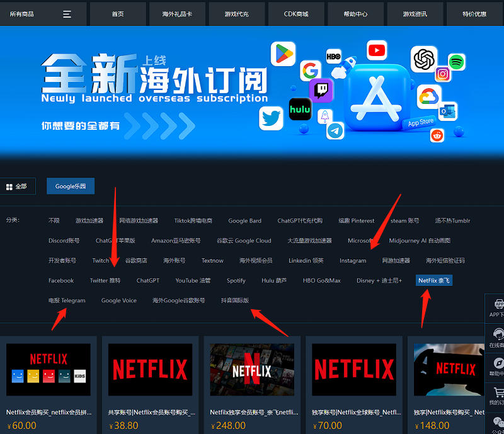
Task: Click the HBO icon in banner
Action: 334,57
